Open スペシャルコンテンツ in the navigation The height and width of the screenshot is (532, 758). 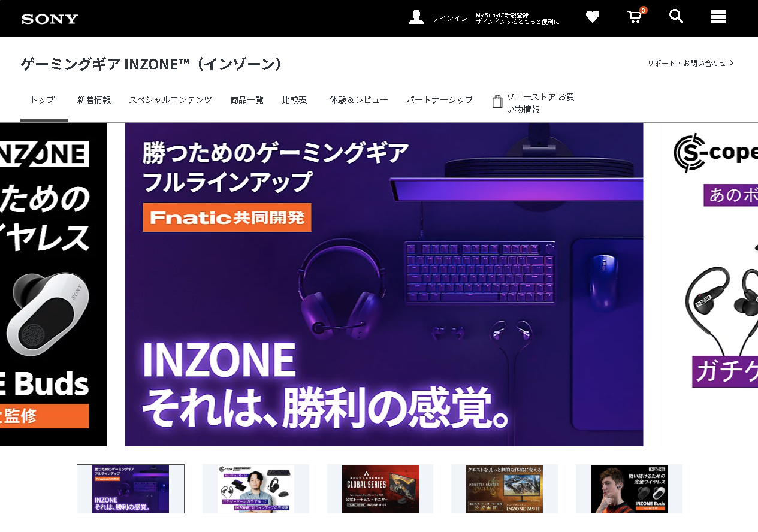(171, 100)
